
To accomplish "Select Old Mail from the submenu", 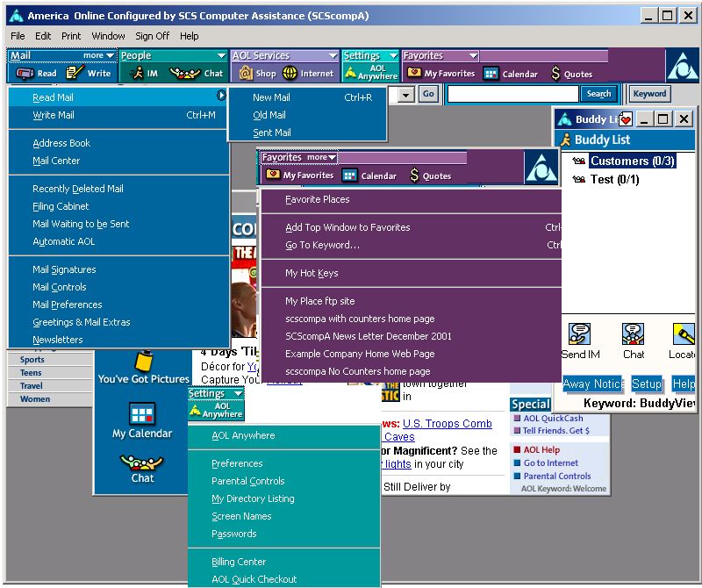I will (269, 115).
